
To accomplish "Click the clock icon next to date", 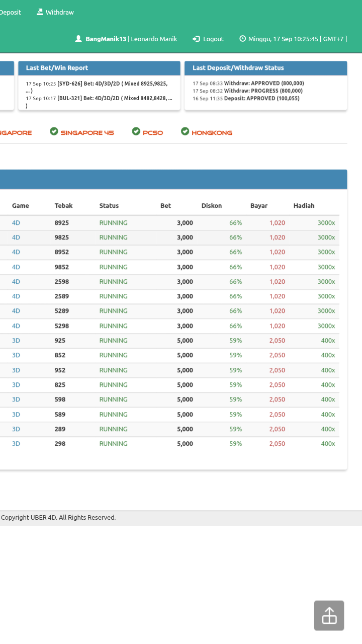I will [x=243, y=39].
